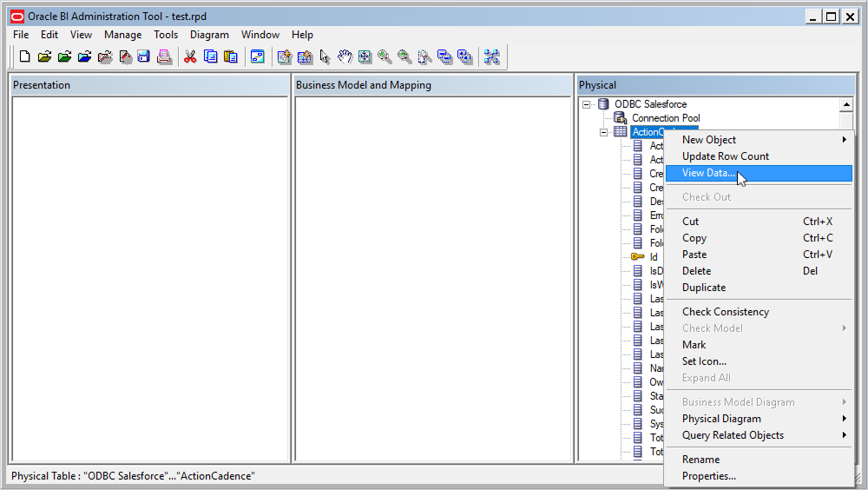
Task: Expand the Physical Diagram submenu arrow
Action: (x=845, y=419)
